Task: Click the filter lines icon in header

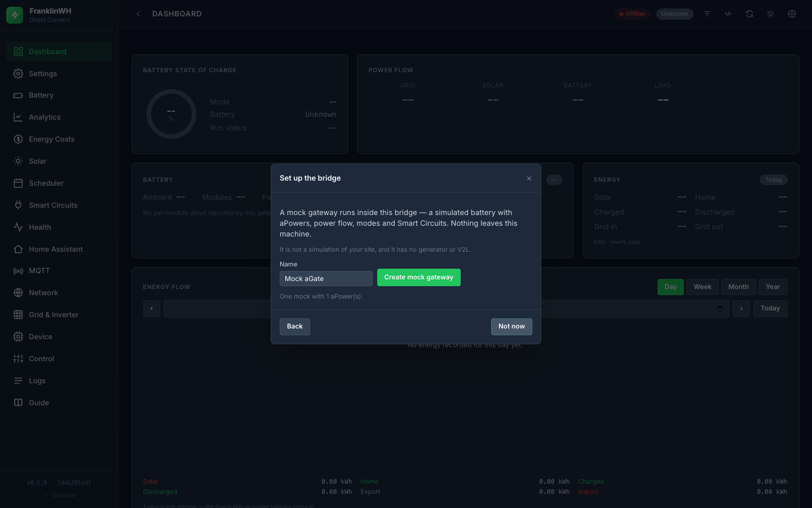Action: pyautogui.click(x=707, y=14)
